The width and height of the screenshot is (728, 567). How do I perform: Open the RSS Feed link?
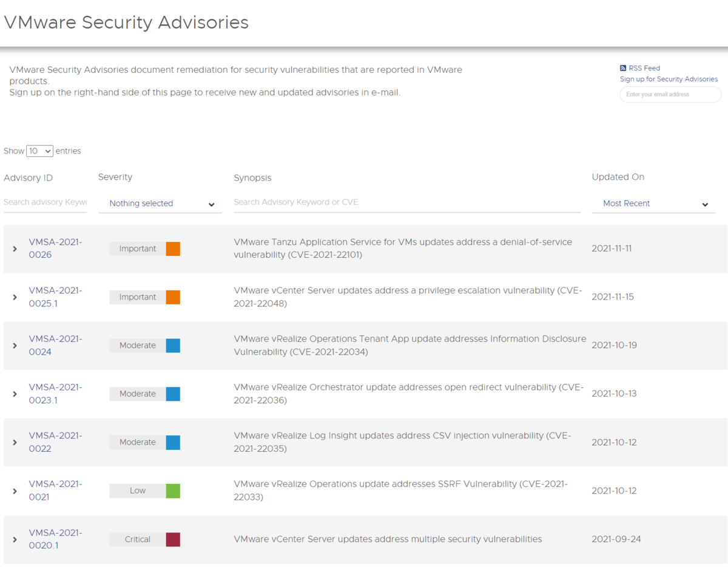[x=644, y=69]
